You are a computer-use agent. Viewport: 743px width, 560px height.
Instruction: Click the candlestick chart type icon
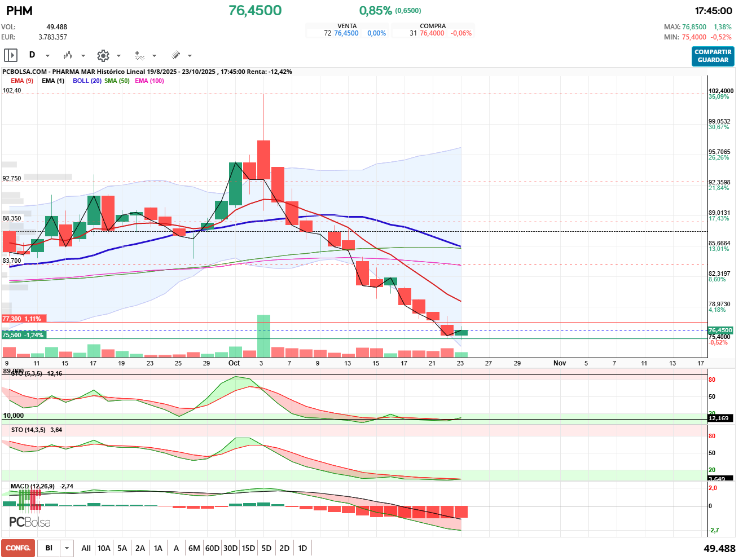click(x=68, y=55)
